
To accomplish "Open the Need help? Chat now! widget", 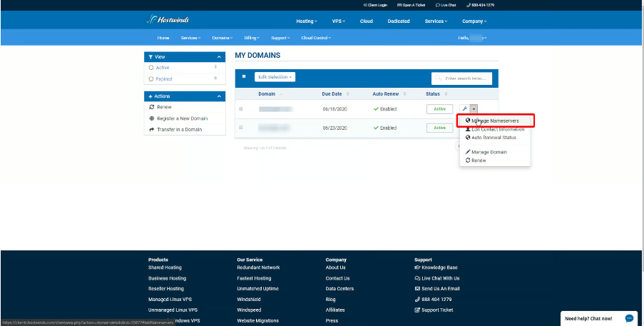I will tap(600, 319).
